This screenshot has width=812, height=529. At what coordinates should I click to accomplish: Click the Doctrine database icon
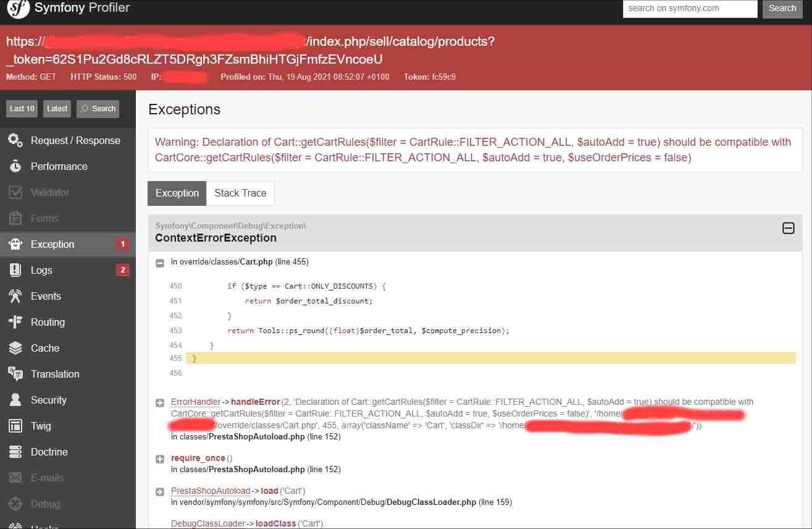point(15,452)
